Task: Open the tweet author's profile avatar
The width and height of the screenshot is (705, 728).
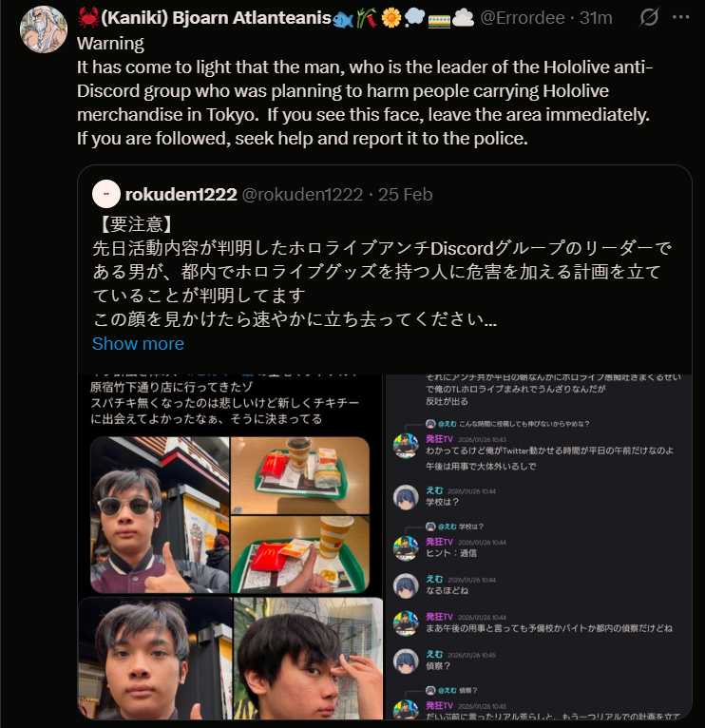Action: pyautogui.click(x=44, y=29)
